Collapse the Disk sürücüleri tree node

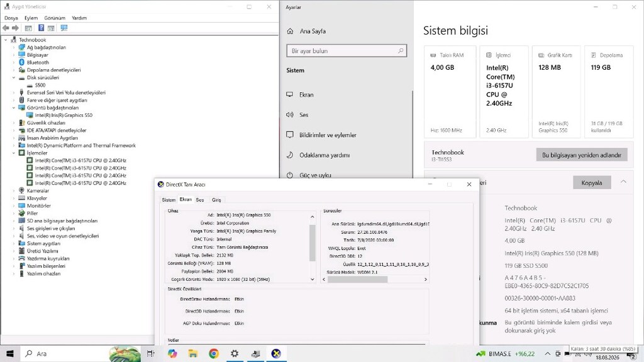14,77
